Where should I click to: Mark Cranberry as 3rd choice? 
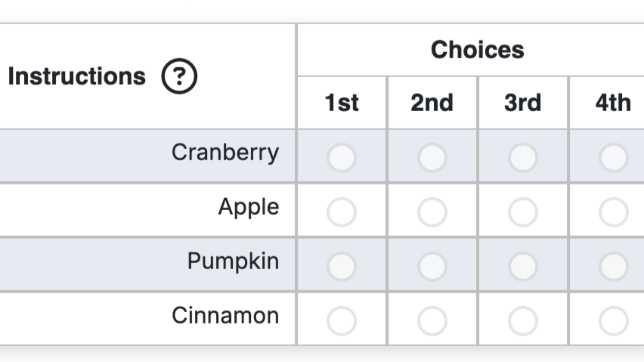point(523,158)
